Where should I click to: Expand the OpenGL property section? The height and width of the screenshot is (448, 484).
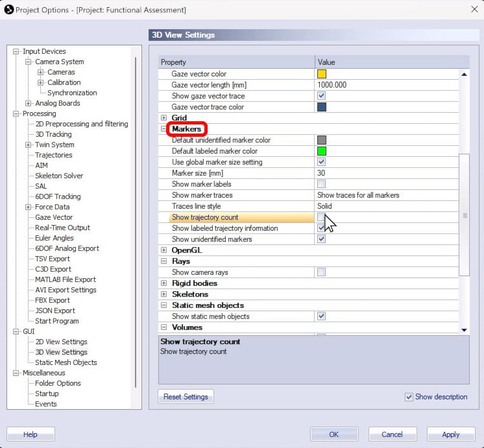click(163, 250)
